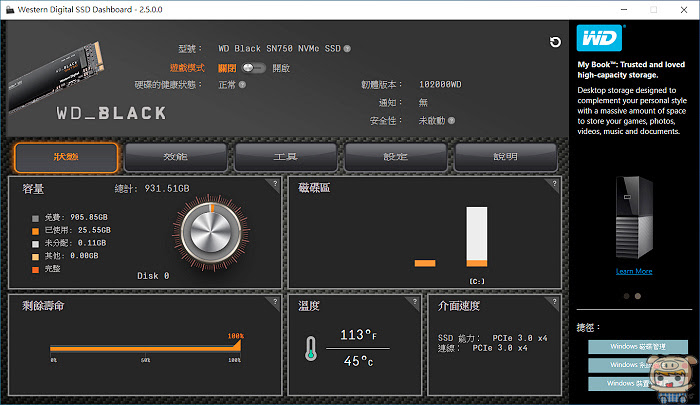Open the 工具 tools tab
This screenshot has height=405, width=700.
(286, 157)
